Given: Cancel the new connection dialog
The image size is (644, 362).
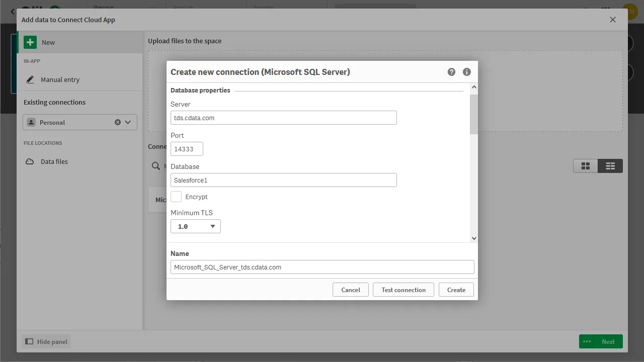Looking at the screenshot, I should (x=351, y=290).
